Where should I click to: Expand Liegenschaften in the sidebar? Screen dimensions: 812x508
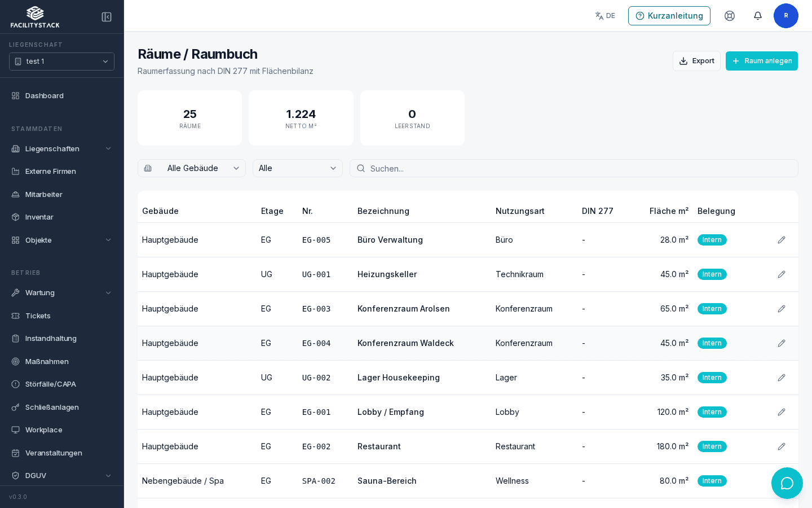(62, 148)
